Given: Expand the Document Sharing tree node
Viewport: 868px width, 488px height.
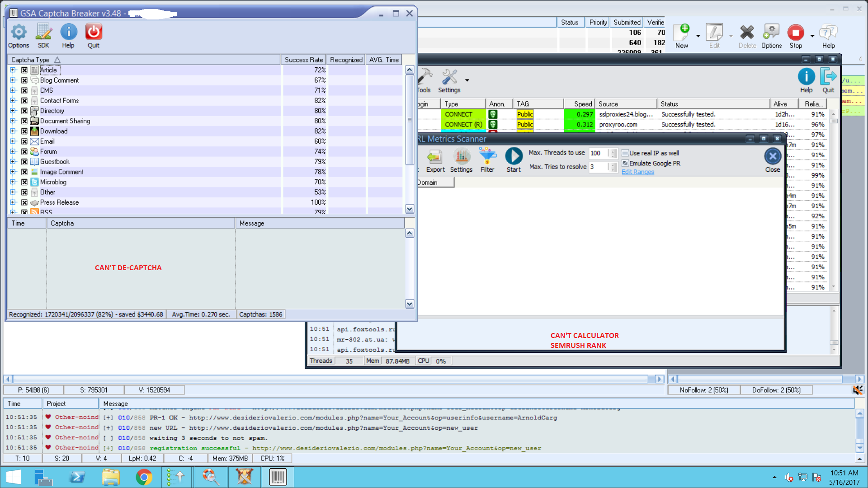Looking at the screenshot, I should [13, 121].
